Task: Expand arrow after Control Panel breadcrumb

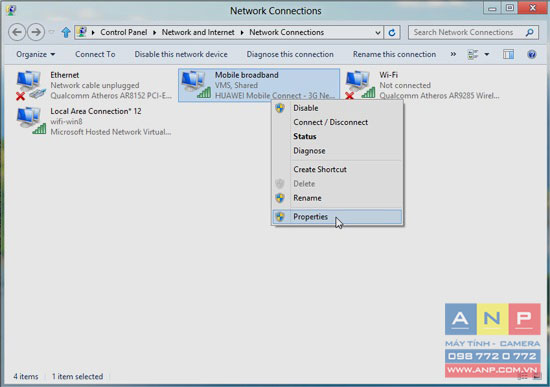Action: pyautogui.click(x=154, y=33)
